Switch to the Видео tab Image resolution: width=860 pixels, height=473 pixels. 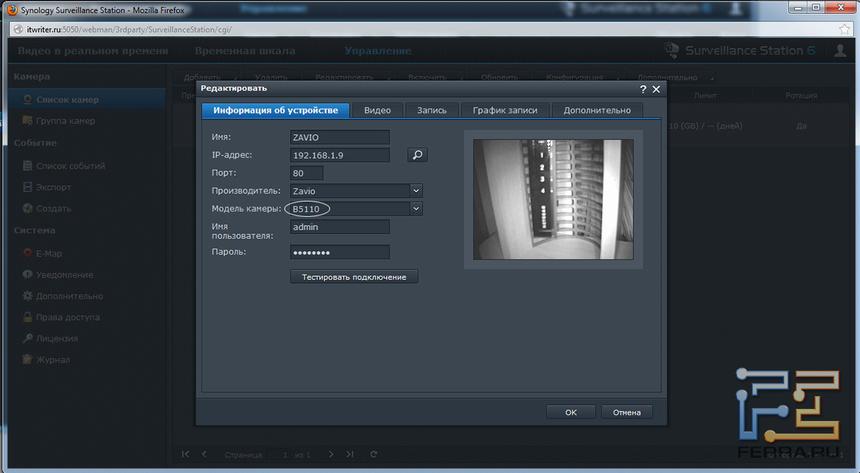377,110
